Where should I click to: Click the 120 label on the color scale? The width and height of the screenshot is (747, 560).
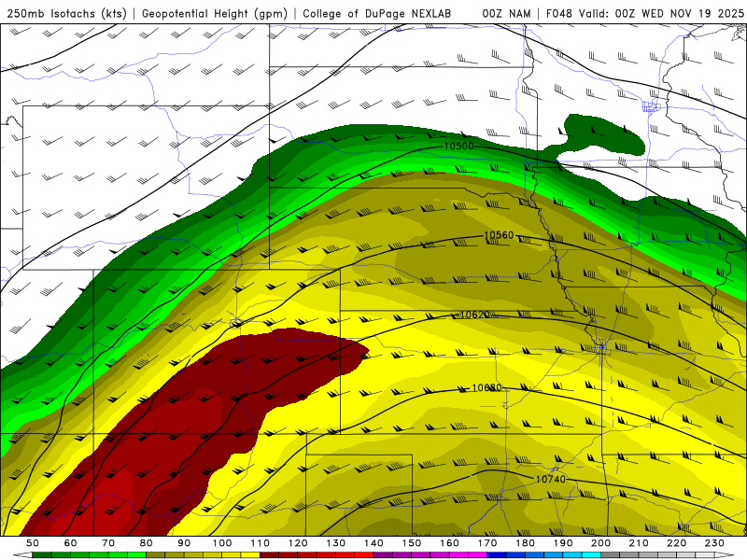click(298, 543)
